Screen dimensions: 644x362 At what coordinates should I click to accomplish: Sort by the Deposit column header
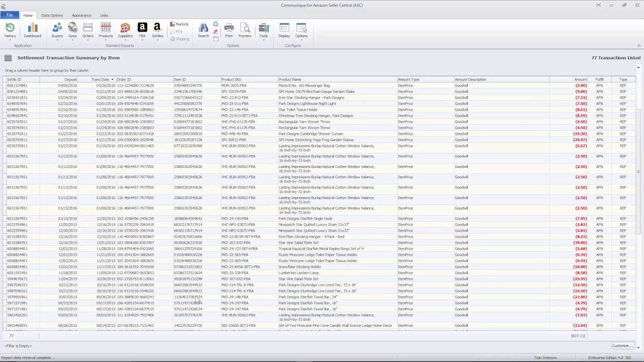point(59,79)
